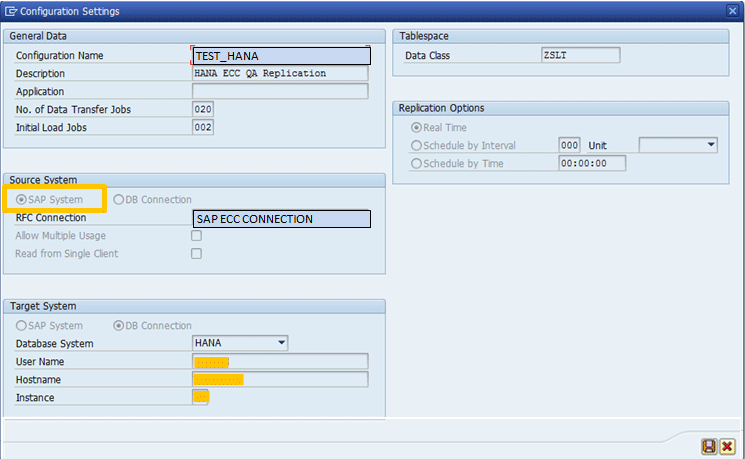Enable the Read from Single Client checkbox

point(196,254)
